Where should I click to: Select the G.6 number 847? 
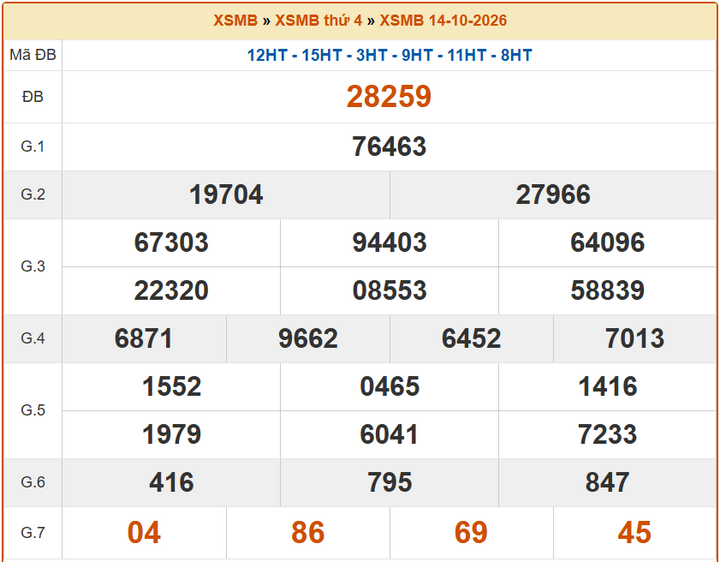point(608,483)
